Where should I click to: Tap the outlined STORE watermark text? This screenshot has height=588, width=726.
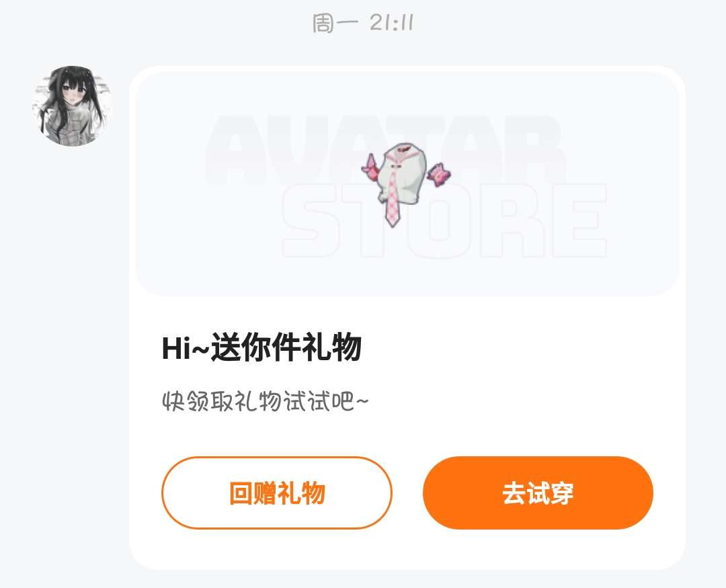click(x=444, y=220)
